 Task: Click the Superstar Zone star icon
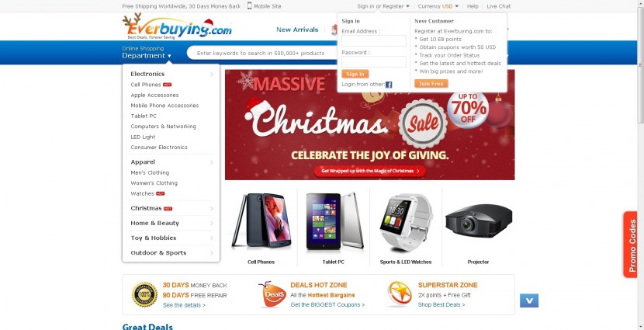[x=400, y=294]
